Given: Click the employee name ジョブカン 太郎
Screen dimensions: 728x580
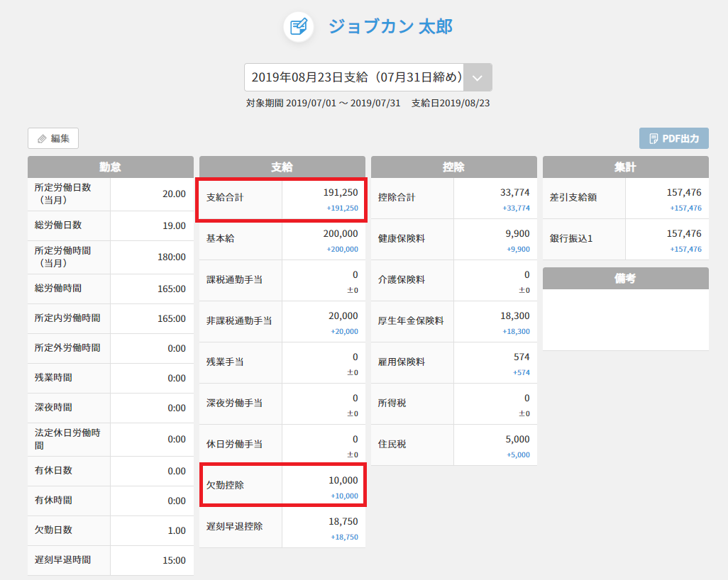Looking at the screenshot, I should pos(390,27).
